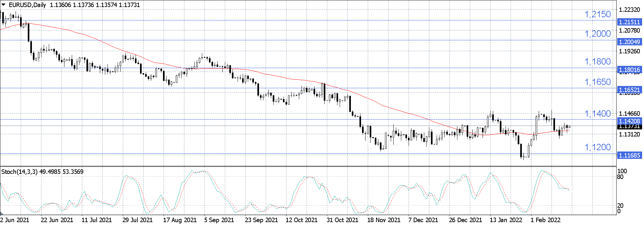Click the small triangle before EURUSD,Daily title
Viewport: 644px width, 225px height.
(x=3, y=5)
